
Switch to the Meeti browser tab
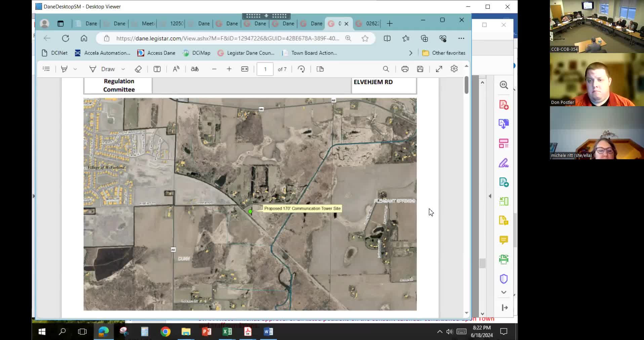pyautogui.click(x=144, y=24)
